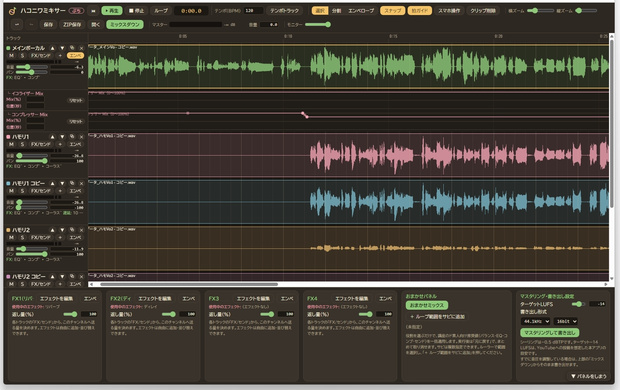620x390 pixels.
Task: Click the tempo BPM field showing 120
Action: 253,11
